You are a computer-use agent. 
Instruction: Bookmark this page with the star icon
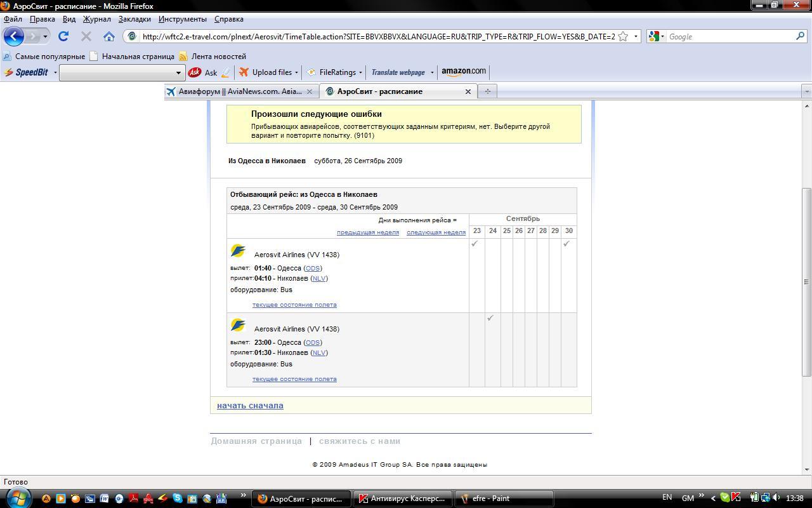623,36
